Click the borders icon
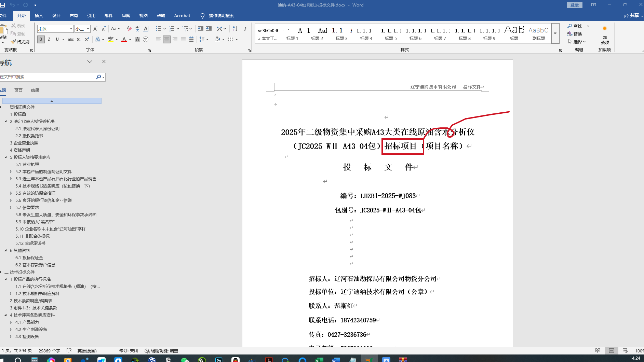Image resolution: width=644 pixels, height=362 pixels. (231, 39)
